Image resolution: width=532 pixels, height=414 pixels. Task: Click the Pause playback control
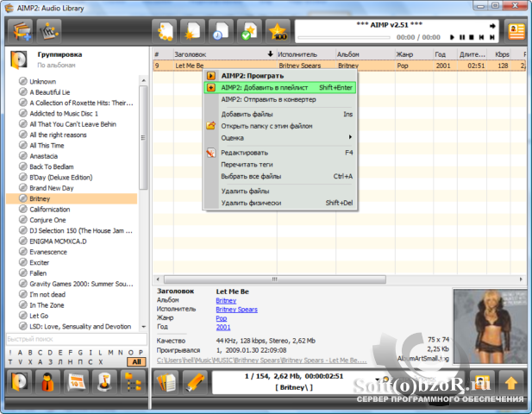[x=462, y=37]
